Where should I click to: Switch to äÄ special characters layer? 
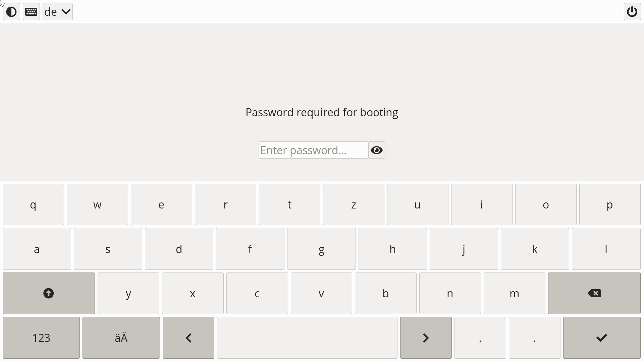121,338
